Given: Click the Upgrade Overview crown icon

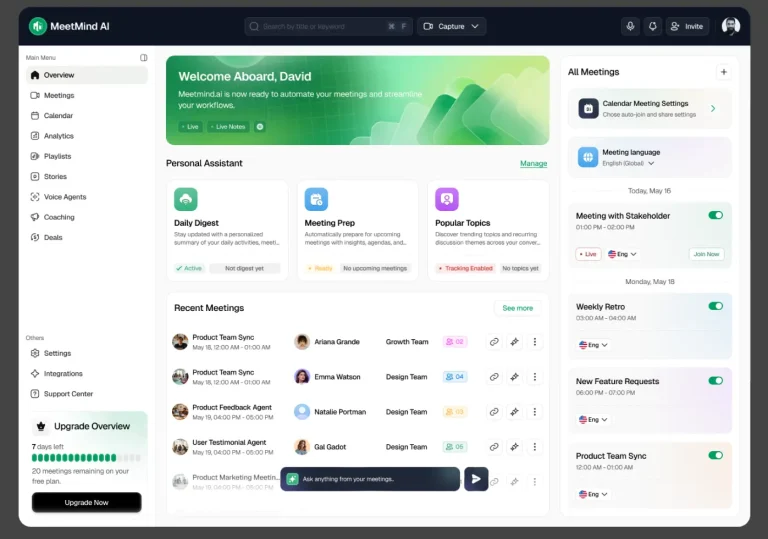Looking at the screenshot, I should (41, 426).
